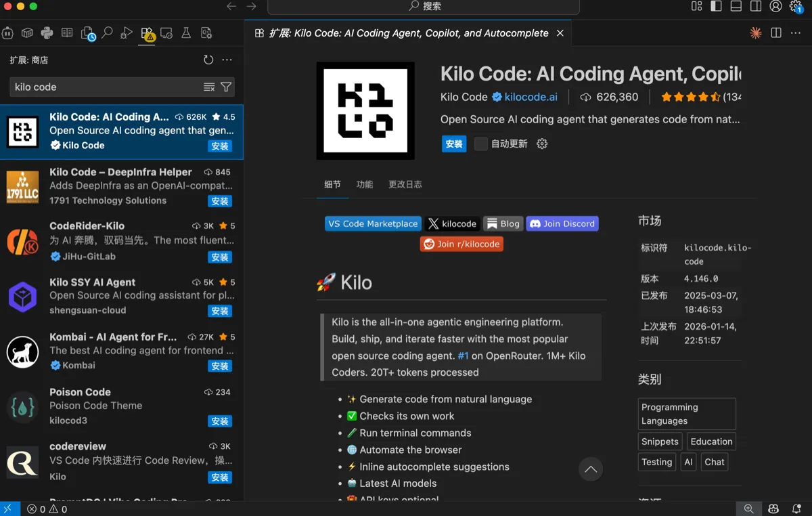Toggle the bottom panel layout icon
Viewport: 812px width, 516px height.
736,6
